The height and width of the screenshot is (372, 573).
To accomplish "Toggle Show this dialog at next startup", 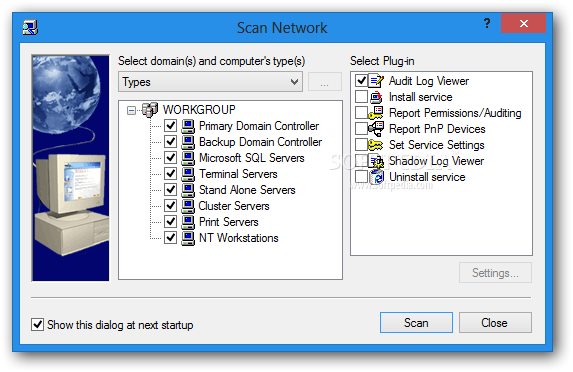I will coord(38,324).
